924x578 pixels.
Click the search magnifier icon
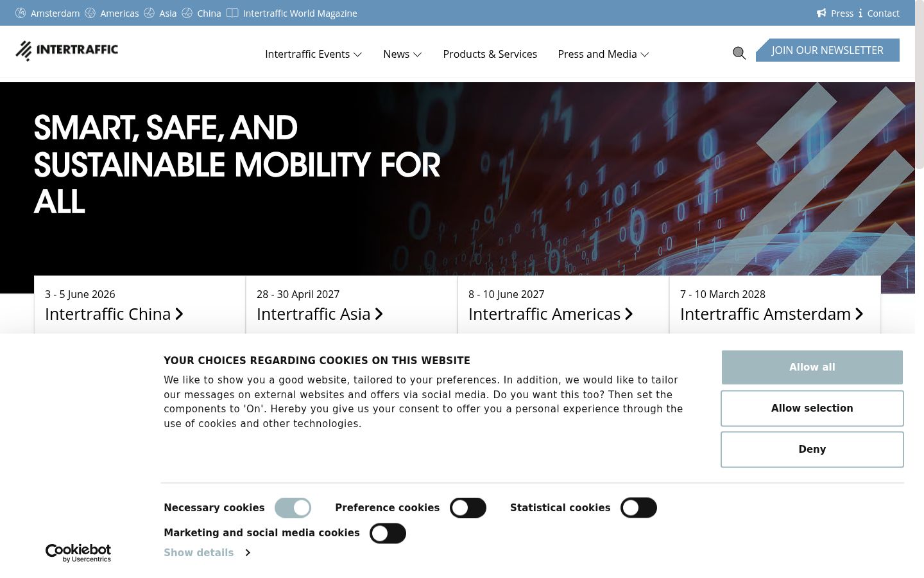pyautogui.click(x=739, y=53)
